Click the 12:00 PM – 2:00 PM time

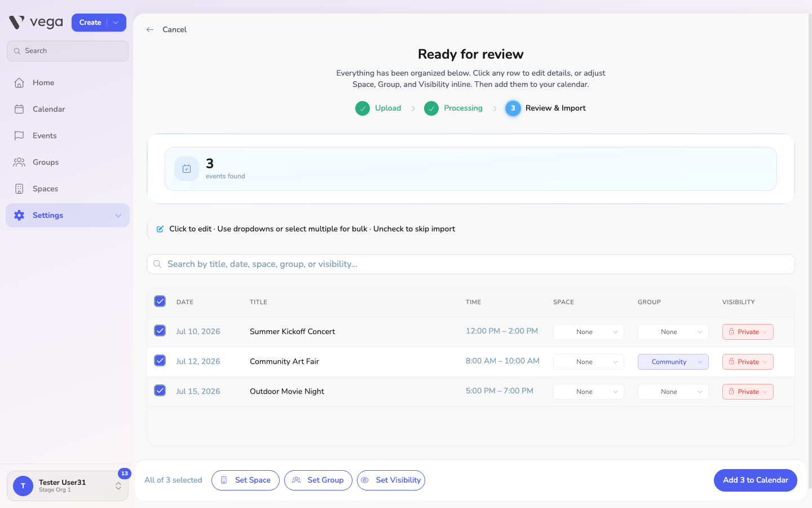(502, 331)
